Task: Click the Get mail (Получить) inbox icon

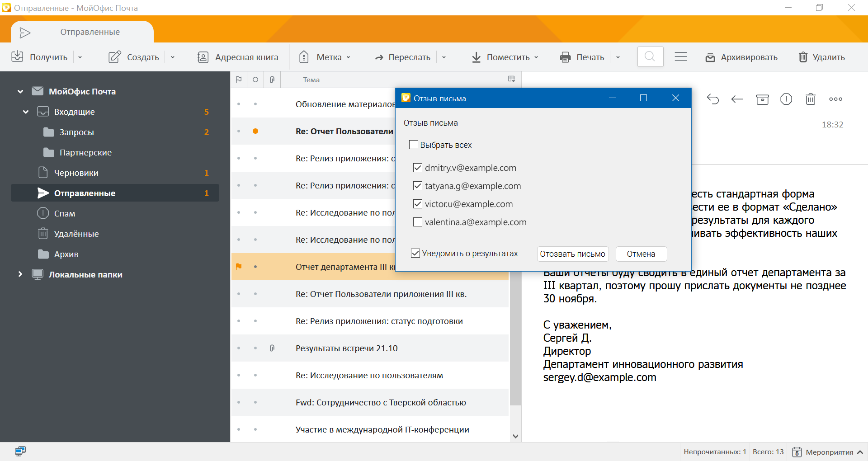Action: pos(17,56)
